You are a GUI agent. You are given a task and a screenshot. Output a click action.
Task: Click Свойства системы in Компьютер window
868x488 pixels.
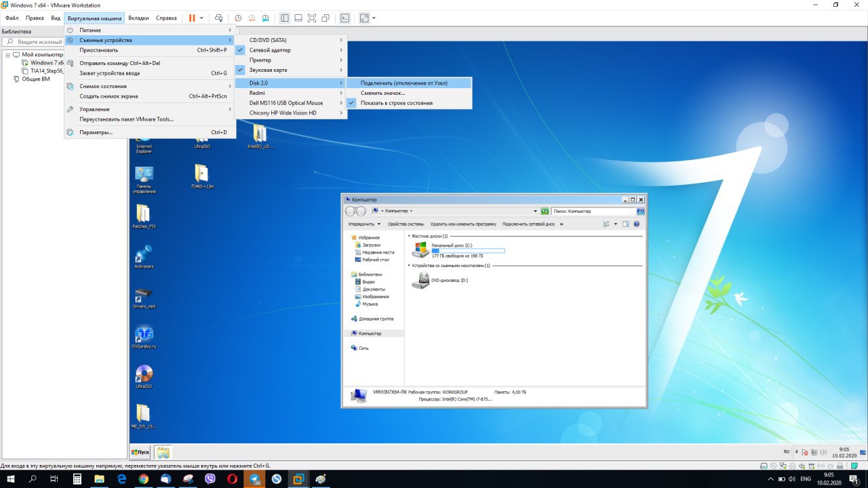[406, 224]
